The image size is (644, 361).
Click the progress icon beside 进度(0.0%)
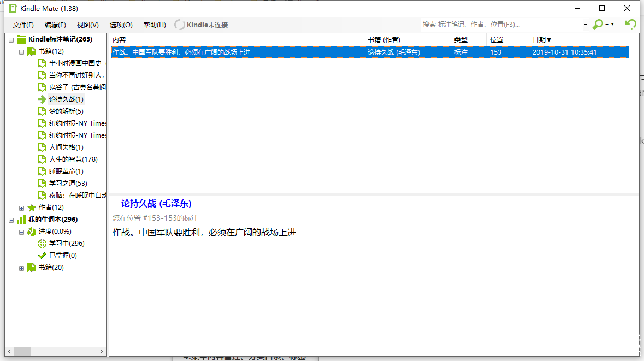point(32,232)
